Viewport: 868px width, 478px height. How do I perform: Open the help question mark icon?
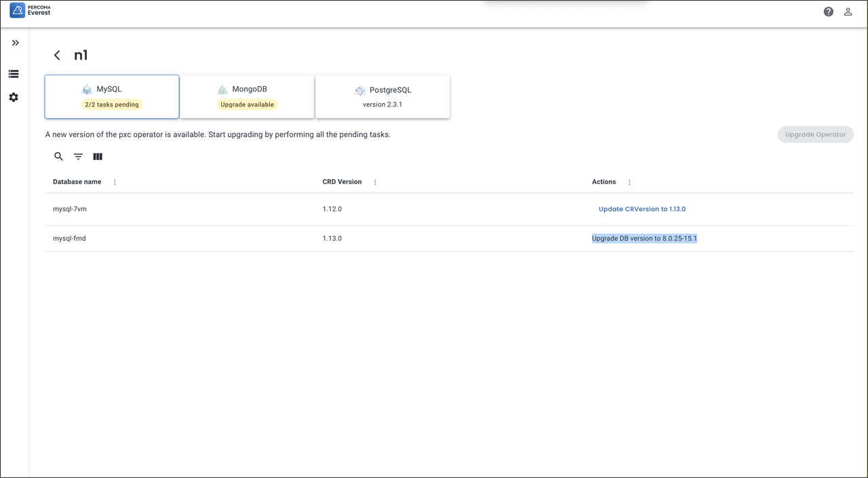pos(828,12)
